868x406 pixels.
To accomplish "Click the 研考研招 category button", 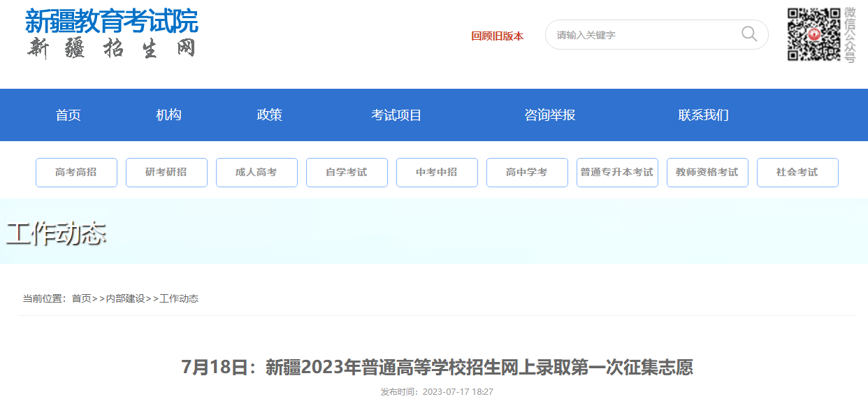I will (x=166, y=173).
